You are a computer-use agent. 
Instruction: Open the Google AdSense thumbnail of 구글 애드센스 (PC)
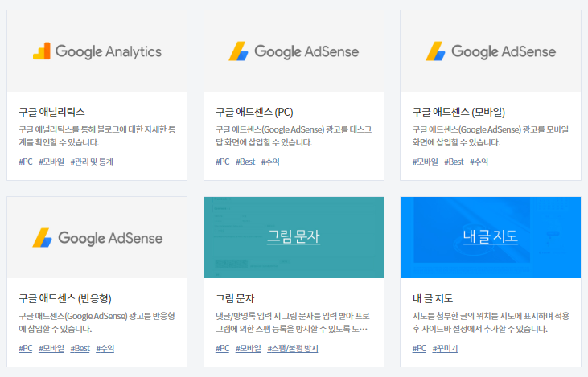(x=294, y=51)
